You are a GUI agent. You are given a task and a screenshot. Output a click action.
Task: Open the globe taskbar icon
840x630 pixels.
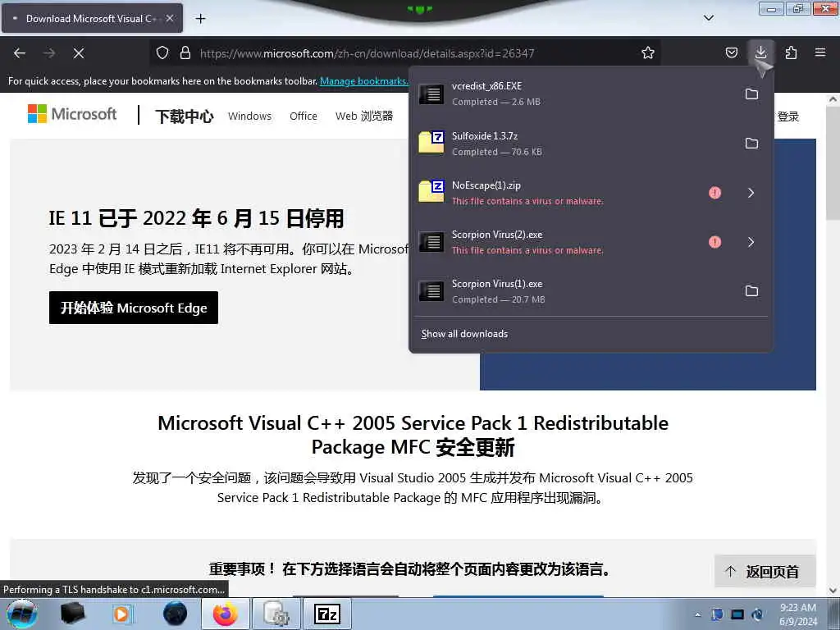tap(176, 614)
